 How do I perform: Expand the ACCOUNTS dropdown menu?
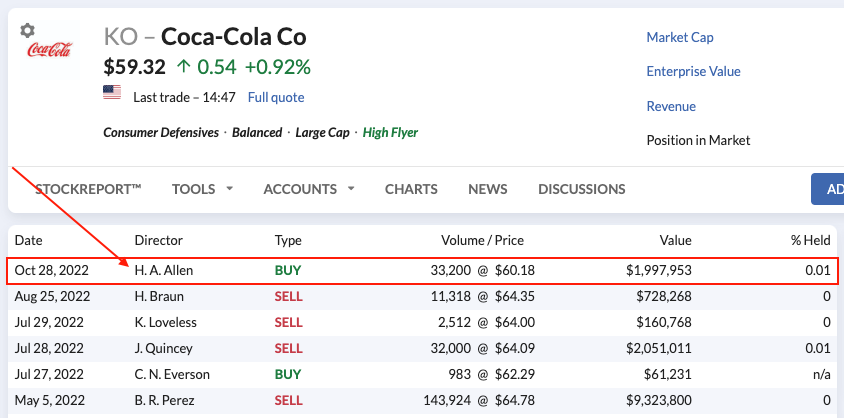click(309, 189)
